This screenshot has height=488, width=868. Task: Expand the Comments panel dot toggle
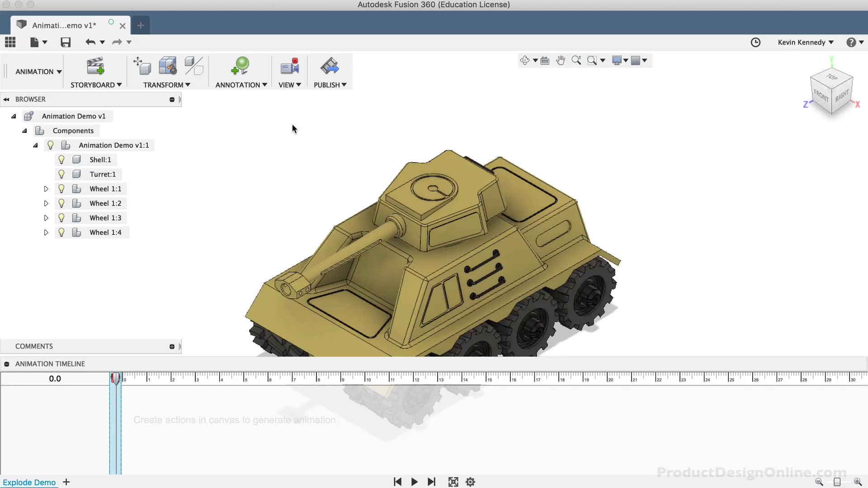(172, 347)
